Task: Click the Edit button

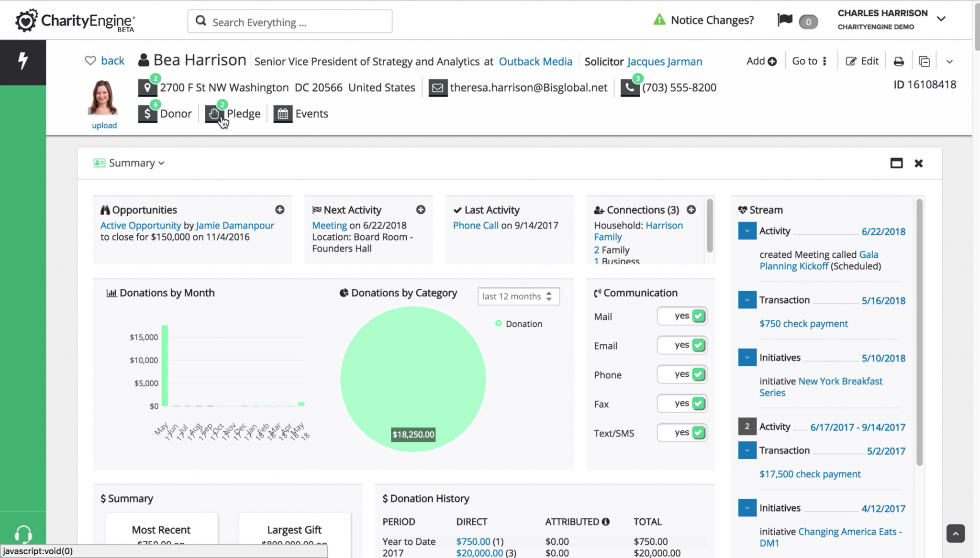Action: pyautogui.click(x=862, y=61)
